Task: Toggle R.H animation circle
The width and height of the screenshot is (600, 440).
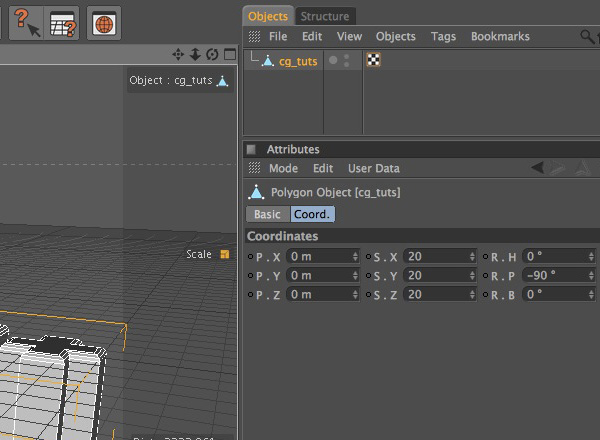Action: 486,256
